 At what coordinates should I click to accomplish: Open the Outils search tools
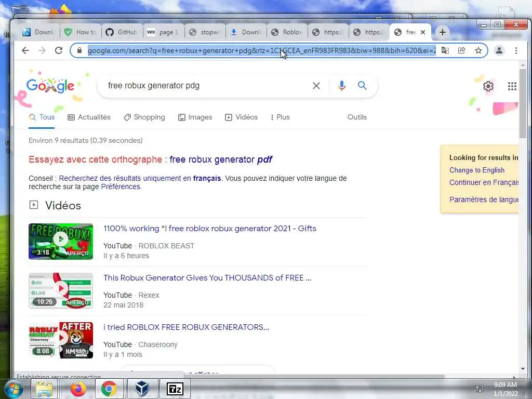[x=357, y=117]
